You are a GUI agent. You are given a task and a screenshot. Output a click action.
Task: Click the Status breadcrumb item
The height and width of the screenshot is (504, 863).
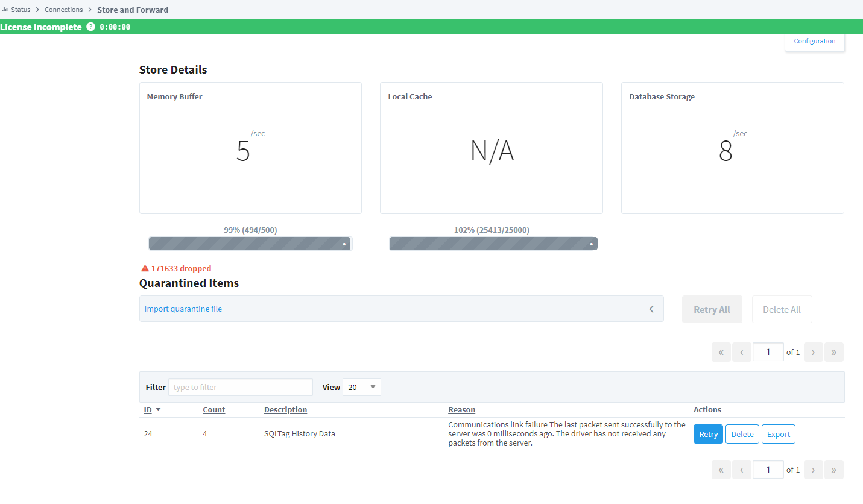[x=21, y=10]
